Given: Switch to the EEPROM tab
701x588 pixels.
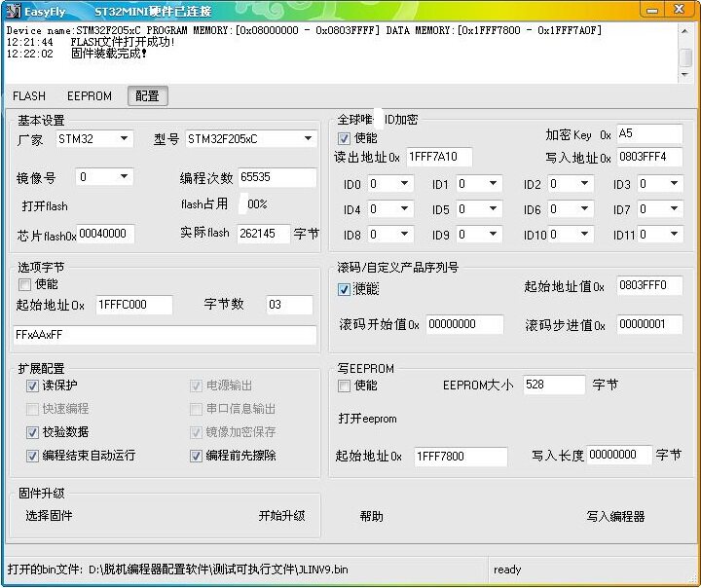Looking at the screenshot, I should click(90, 96).
